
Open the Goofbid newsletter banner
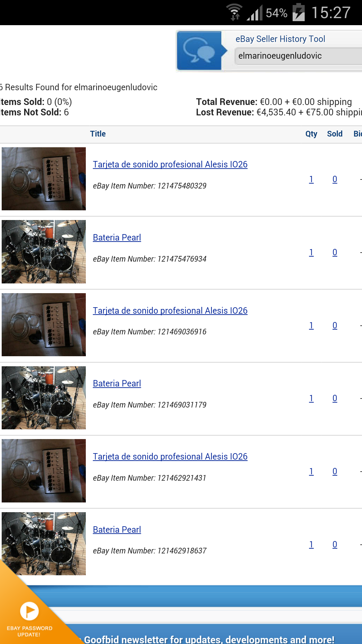point(209,639)
